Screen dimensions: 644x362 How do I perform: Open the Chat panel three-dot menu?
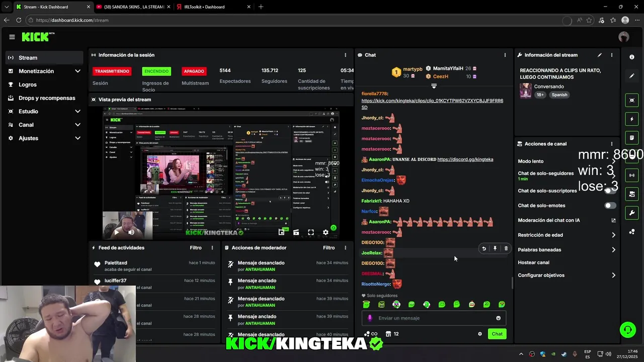click(x=505, y=55)
